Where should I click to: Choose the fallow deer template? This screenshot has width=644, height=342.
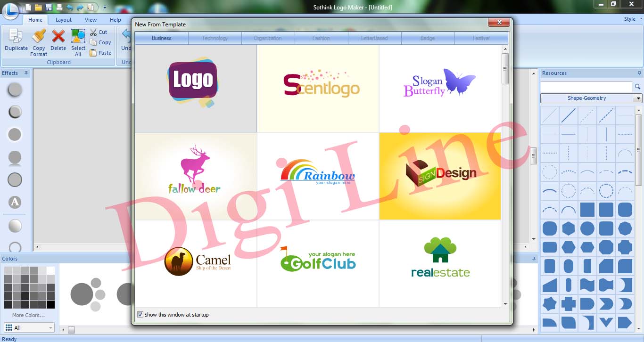[x=196, y=176]
